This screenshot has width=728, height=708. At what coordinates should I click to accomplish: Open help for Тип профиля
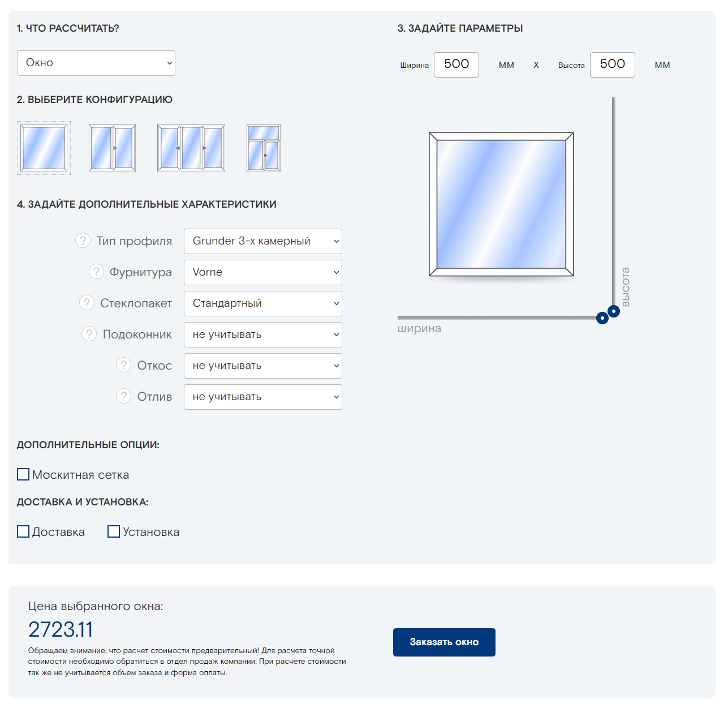point(83,241)
